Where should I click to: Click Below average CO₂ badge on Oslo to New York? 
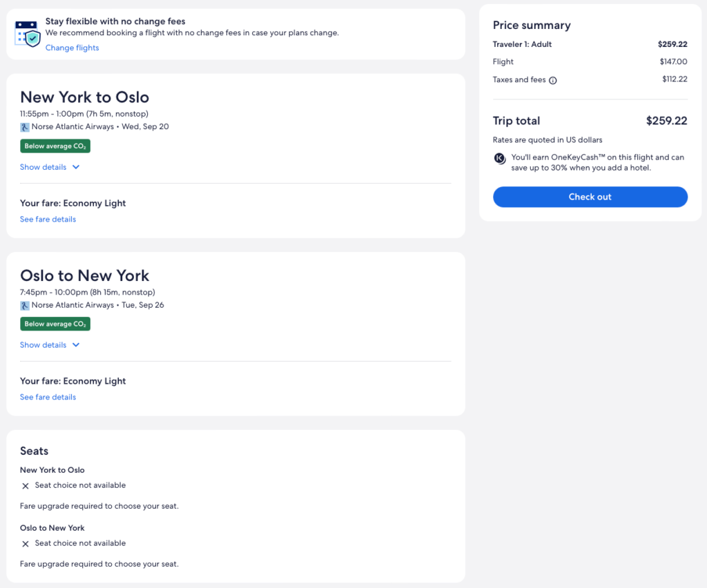click(55, 324)
